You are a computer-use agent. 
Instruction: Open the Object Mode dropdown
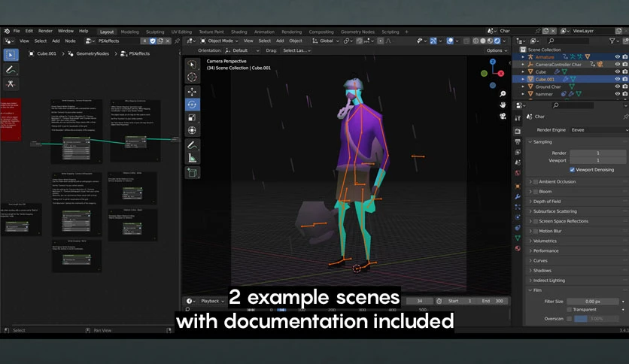coord(220,41)
